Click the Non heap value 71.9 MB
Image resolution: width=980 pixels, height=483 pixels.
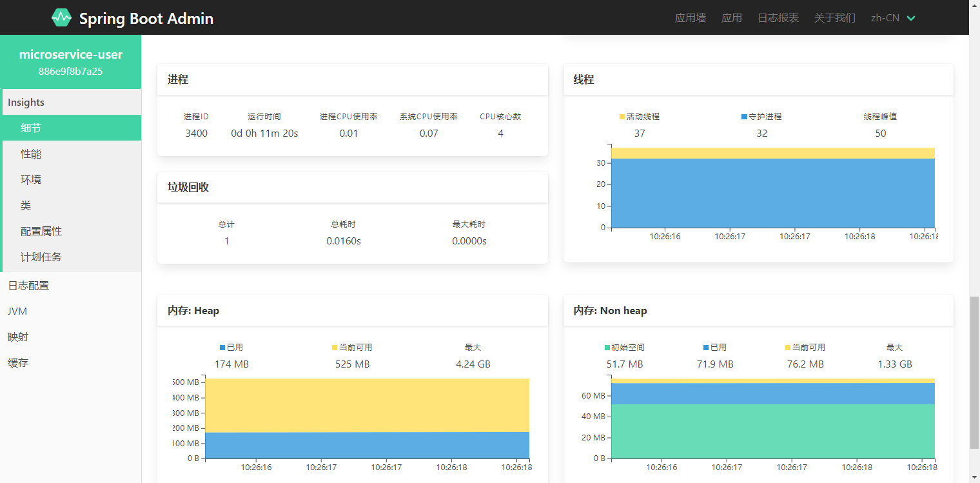[x=715, y=364]
